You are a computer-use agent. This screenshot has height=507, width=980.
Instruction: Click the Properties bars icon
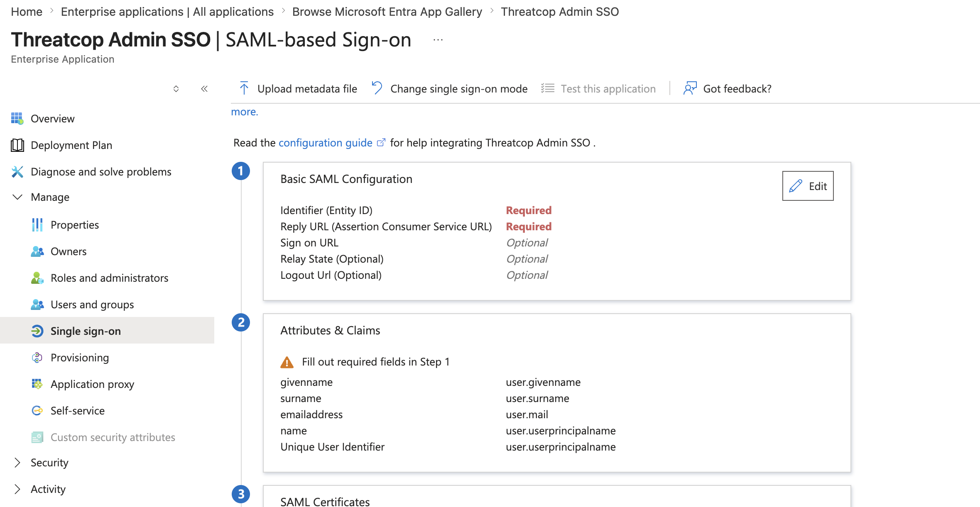[37, 225]
